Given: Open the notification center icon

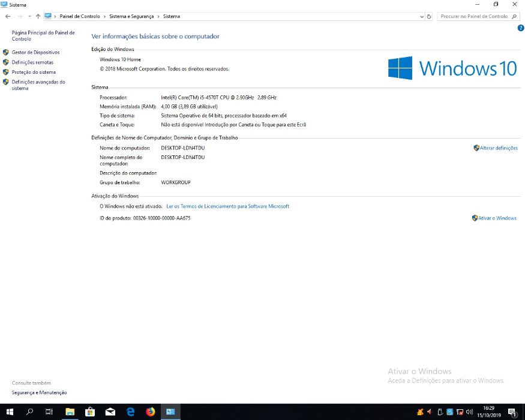Looking at the screenshot, I should (512, 412).
